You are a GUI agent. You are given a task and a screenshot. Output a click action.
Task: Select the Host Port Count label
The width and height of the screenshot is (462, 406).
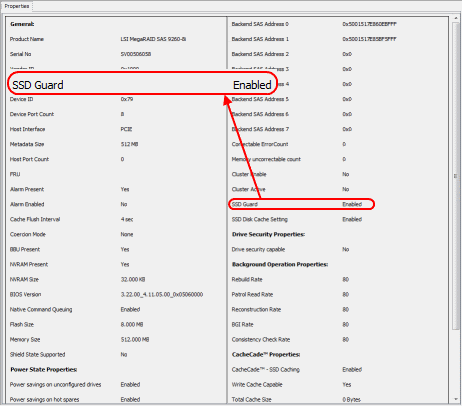click(x=29, y=159)
